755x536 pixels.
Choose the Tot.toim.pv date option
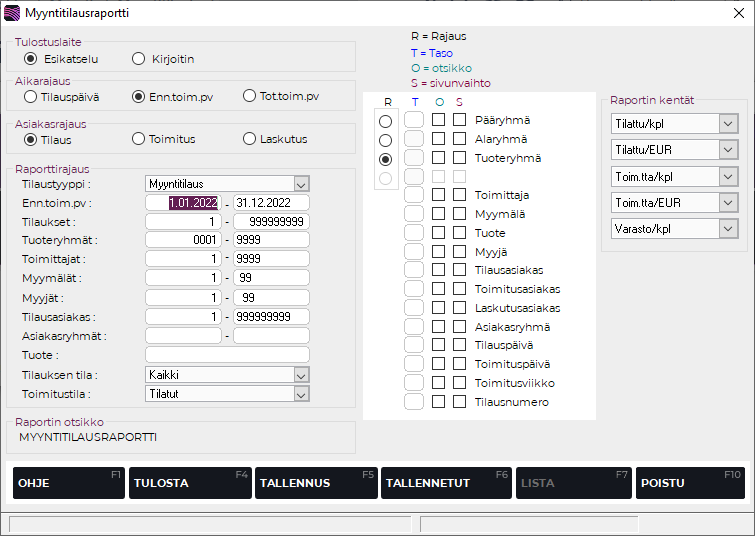click(x=250, y=97)
